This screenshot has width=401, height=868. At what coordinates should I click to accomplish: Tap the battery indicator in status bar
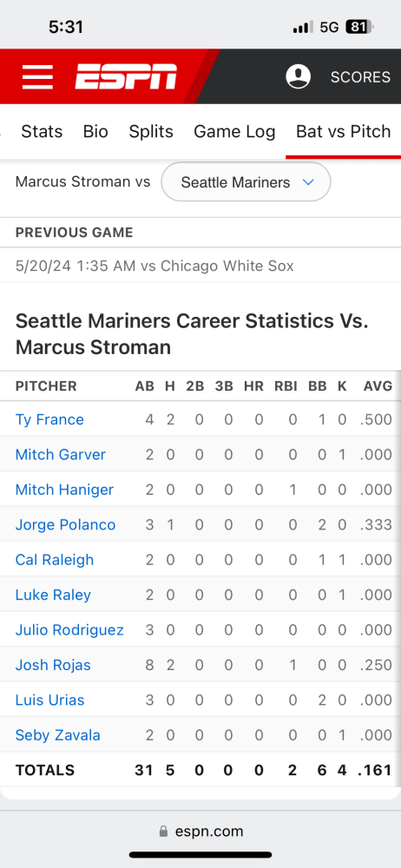[360, 27]
